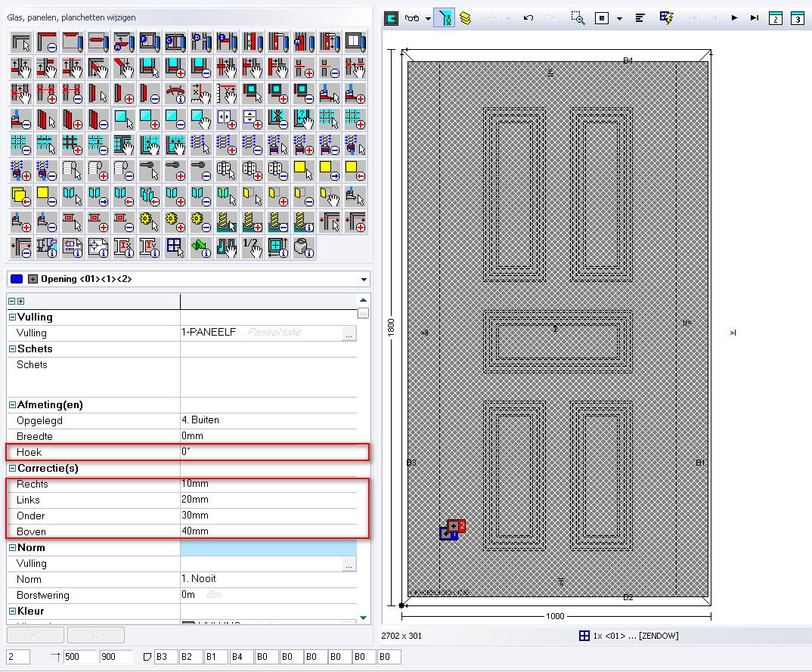This screenshot has width=812, height=672.
Task: Collapse the Vulling section
Action: (12, 317)
